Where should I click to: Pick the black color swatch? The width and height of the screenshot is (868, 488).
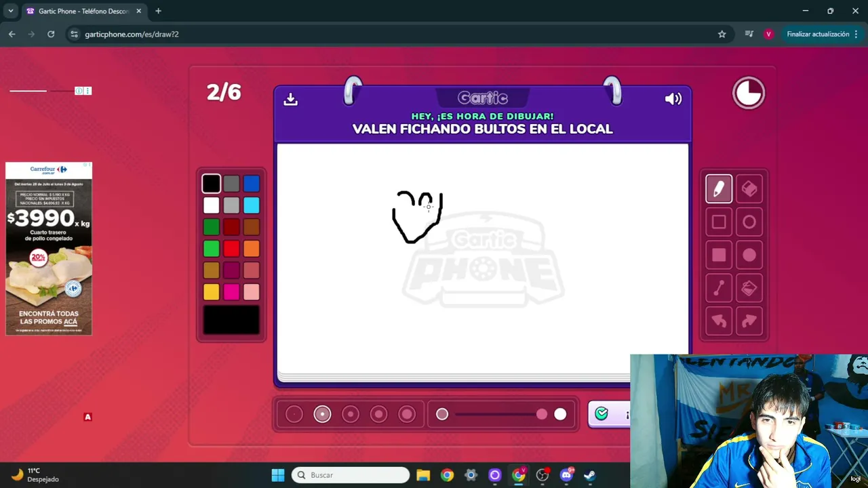coord(211,184)
